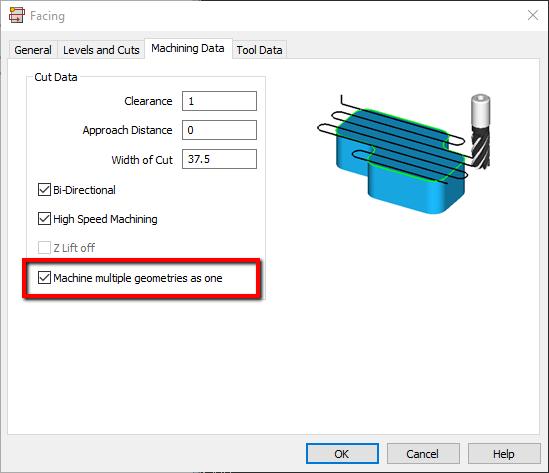
Task: Click the Approach Distance label
Action: pos(127,130)
